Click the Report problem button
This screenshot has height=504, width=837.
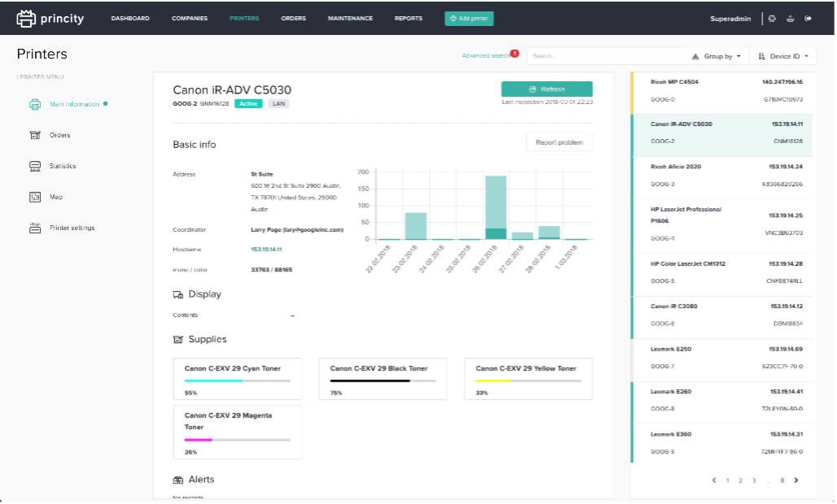559,142
